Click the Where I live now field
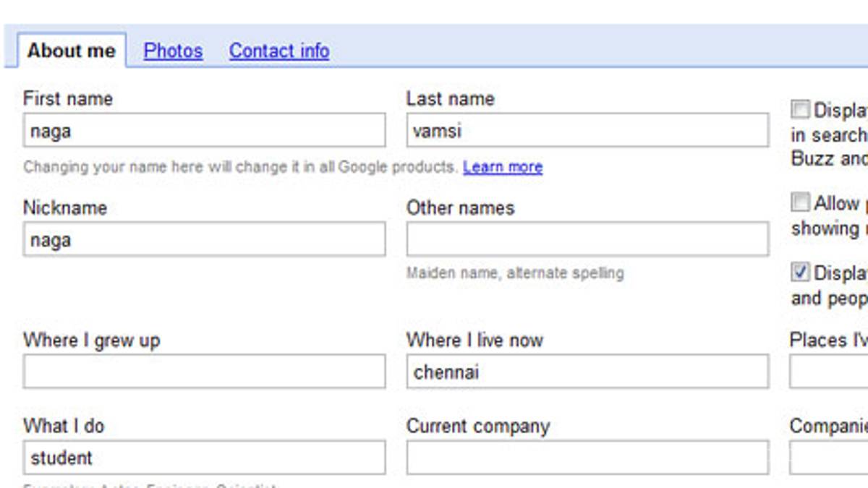 (587, 372)
